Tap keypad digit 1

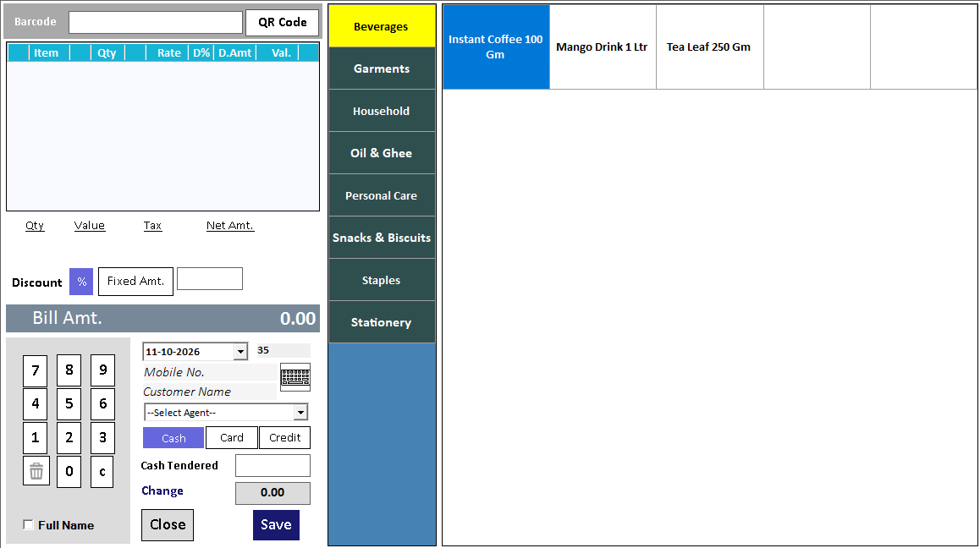click(36, 437)
